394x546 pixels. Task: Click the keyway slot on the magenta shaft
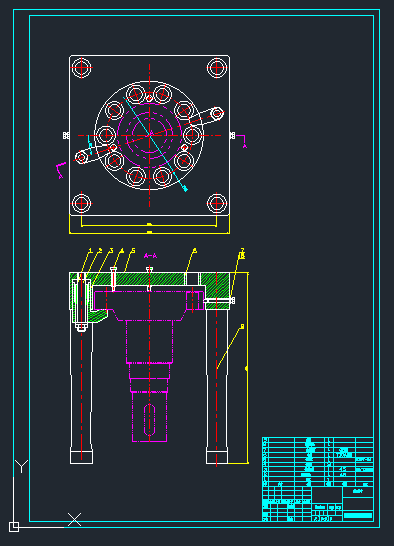pyautogui.click(x=149, y=419)
